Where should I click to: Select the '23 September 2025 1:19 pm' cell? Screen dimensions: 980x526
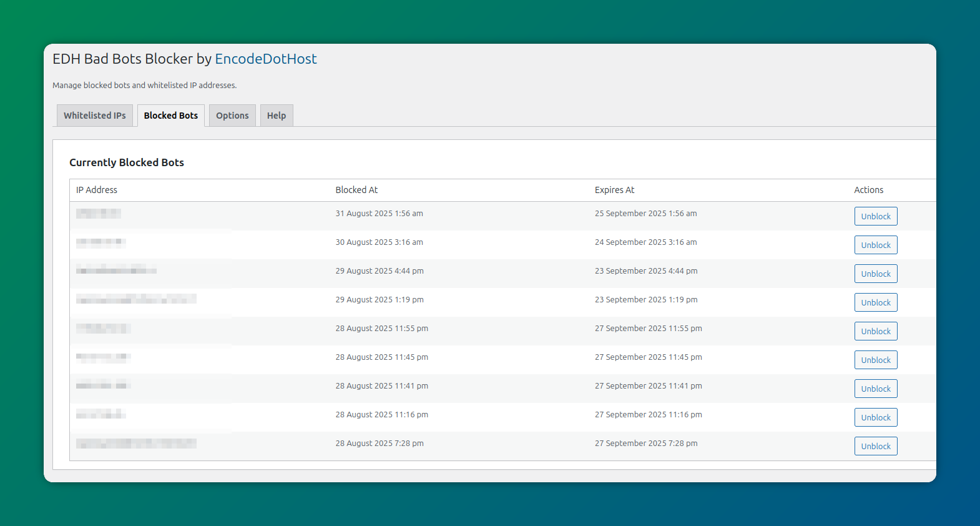[646, 300]
